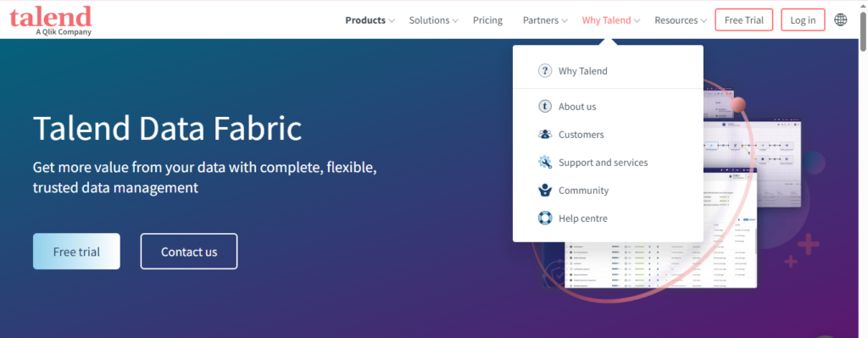Select the Why Talend nav item
Screen dimensions: 868x338
606,20
